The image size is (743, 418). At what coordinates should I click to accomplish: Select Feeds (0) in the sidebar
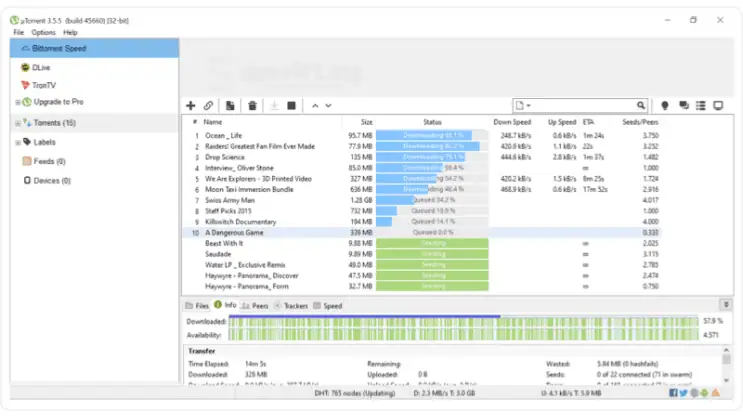click(x=49, y=162)
